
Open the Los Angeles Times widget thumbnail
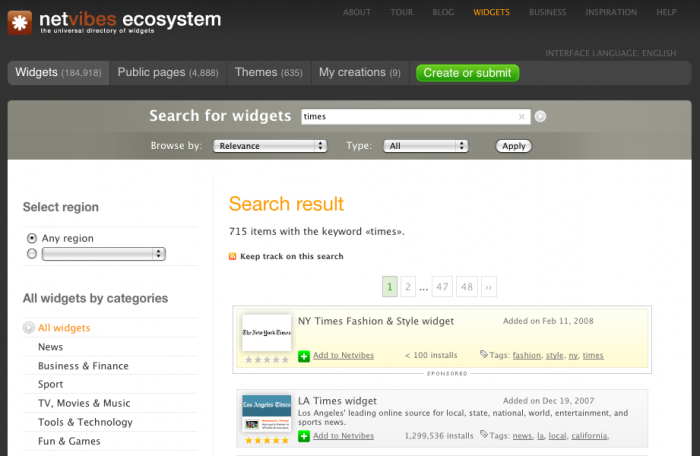coord(267,413)
